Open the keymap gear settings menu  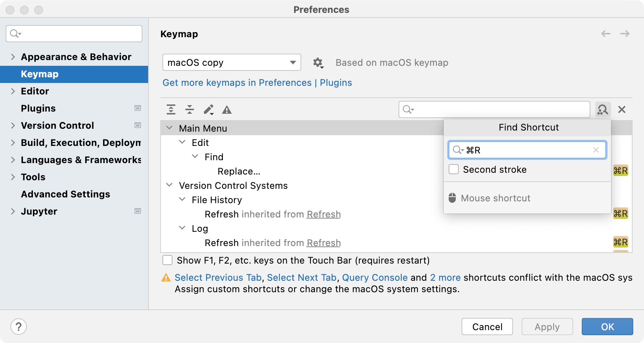pyautogui.click(x=318, y=63)
